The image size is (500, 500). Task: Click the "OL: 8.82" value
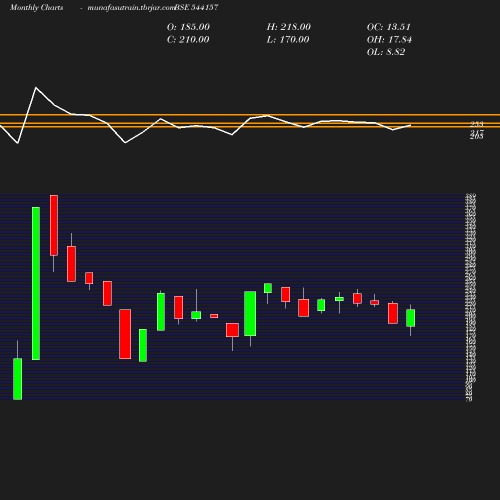(386, 52)
